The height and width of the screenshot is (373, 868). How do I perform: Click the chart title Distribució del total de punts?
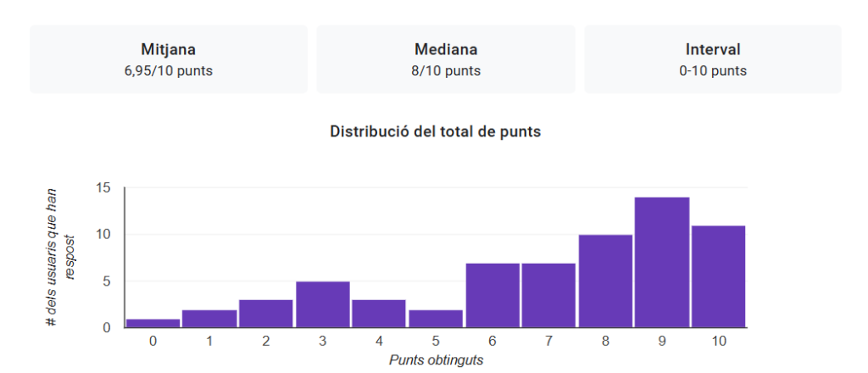click(435, 131)
